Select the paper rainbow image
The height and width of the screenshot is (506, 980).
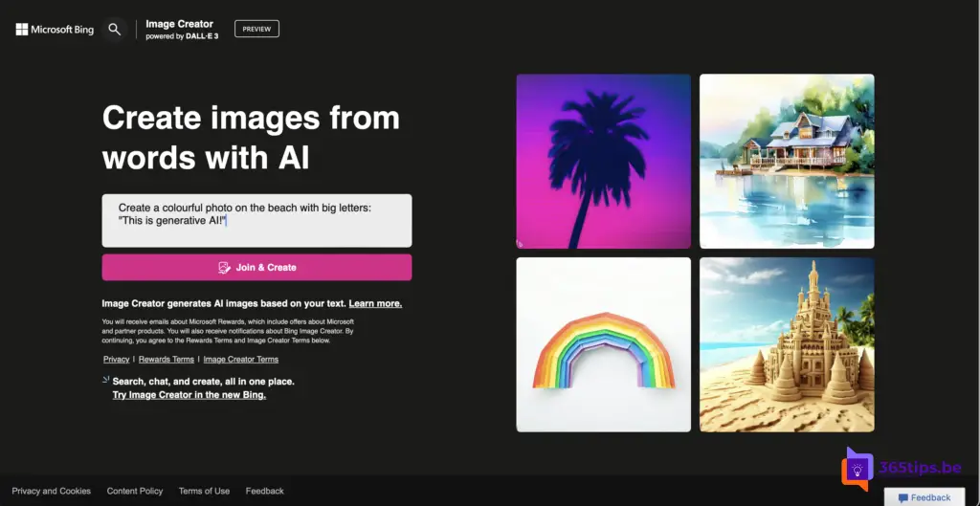(x=603, y=344)
